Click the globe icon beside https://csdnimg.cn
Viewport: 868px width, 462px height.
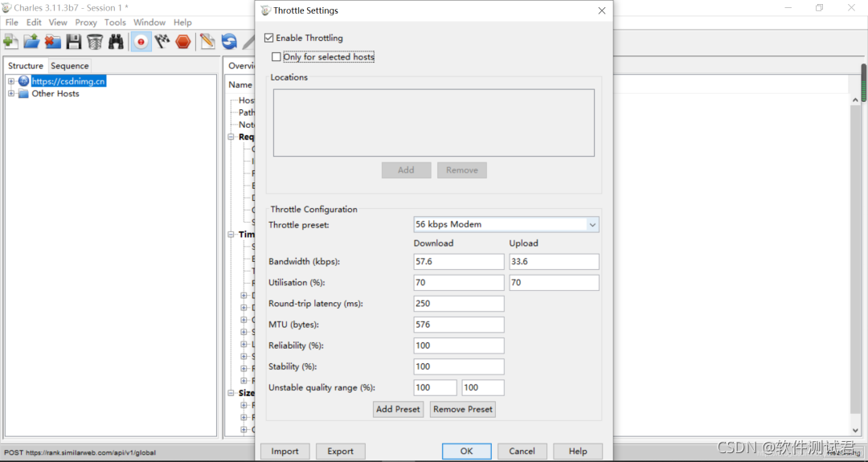(x=23, y=81)
